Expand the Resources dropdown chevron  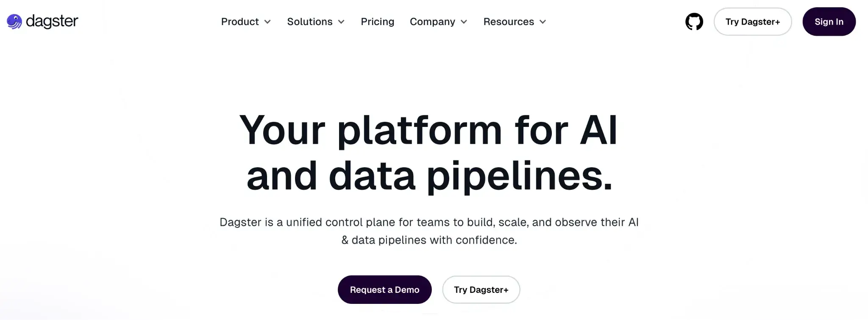(543, 22)
